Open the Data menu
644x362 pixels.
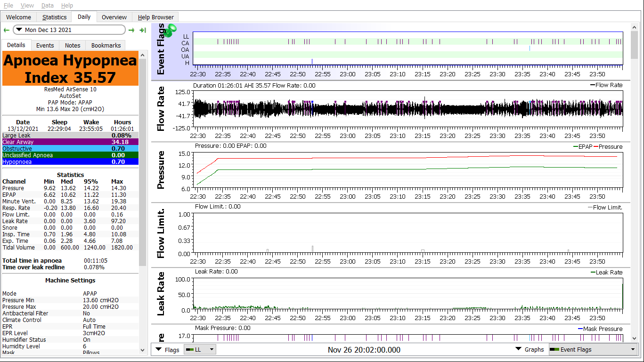point(48,6)
